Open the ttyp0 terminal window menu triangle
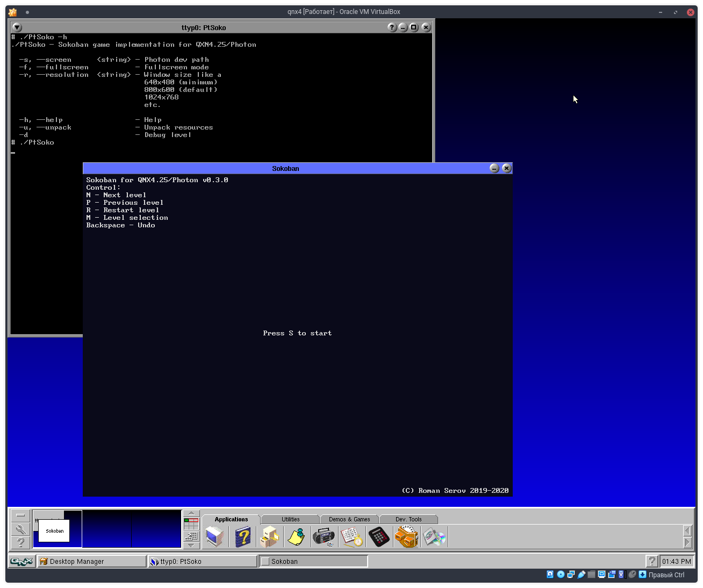Viewport: 703px width, 588px height. (x=17, y=27)
